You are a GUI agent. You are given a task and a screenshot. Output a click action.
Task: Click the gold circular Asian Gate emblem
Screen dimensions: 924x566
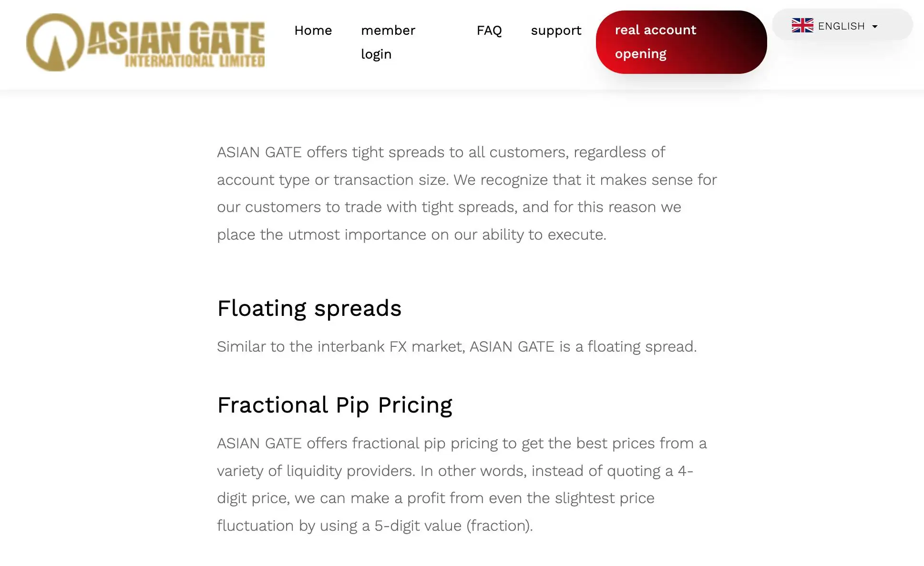(55, 42)
